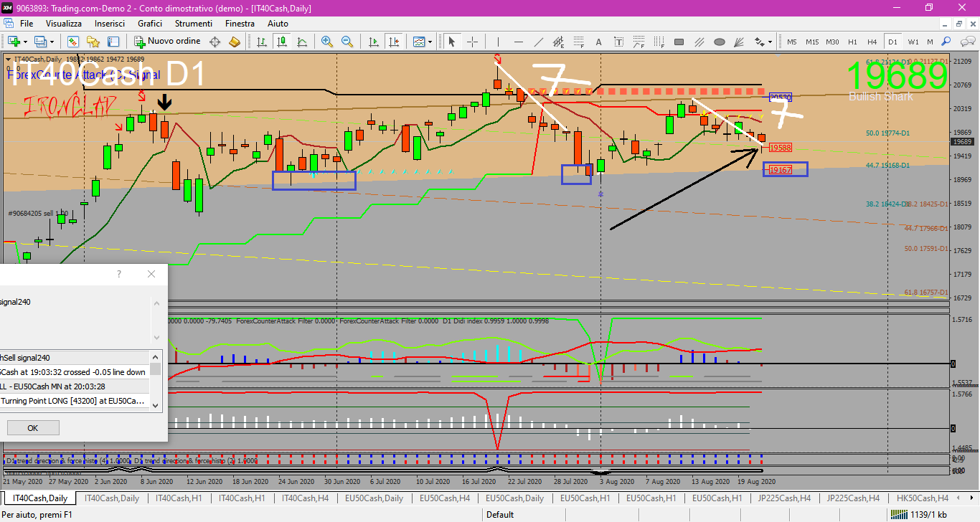The image size is (980, 522).
Task: Select the crosshair cursor tool
Action: pos(472,42)
